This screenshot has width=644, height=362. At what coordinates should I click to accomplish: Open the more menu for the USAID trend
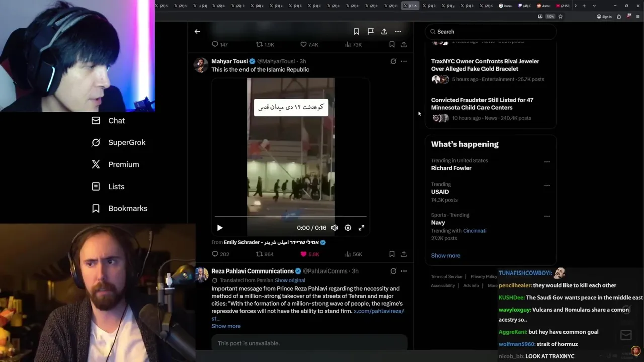click(547, 185)
